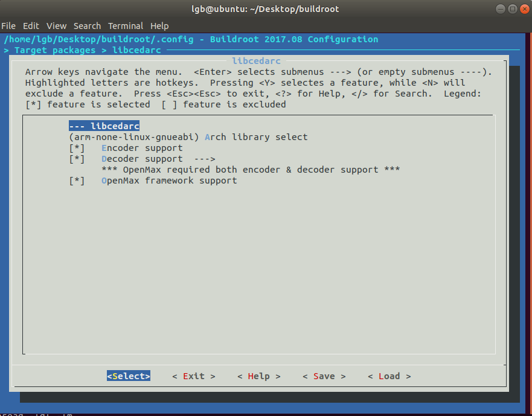The height and width of the screenshot is (416, 532).
Task: Open the Edit menu
Action: (31, 26)
